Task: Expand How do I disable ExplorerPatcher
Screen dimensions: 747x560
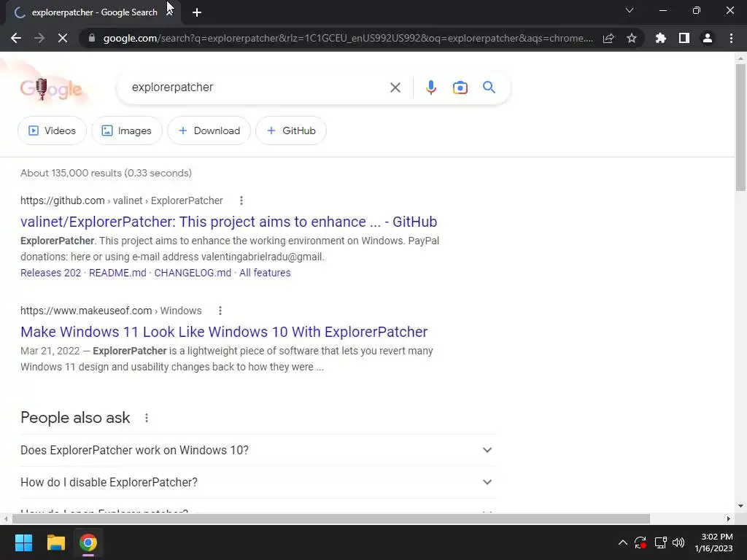Action: click(x=258, y=483)
